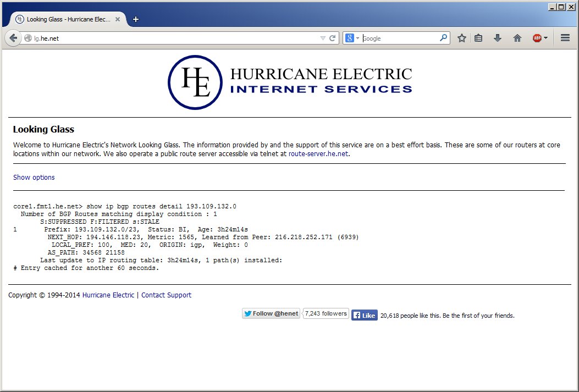Click the Adblock Plus ABP icon
Image resolution: width=579 pixels, height=392 pixels.
point(537,38)
